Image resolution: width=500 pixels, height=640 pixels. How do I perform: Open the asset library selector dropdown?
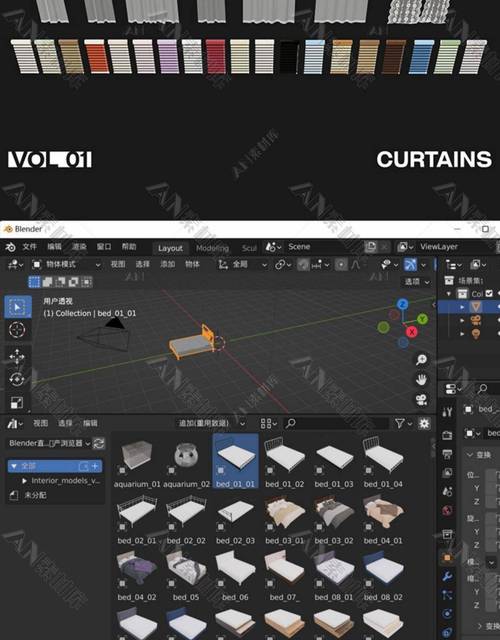click(x=49, y=443)
